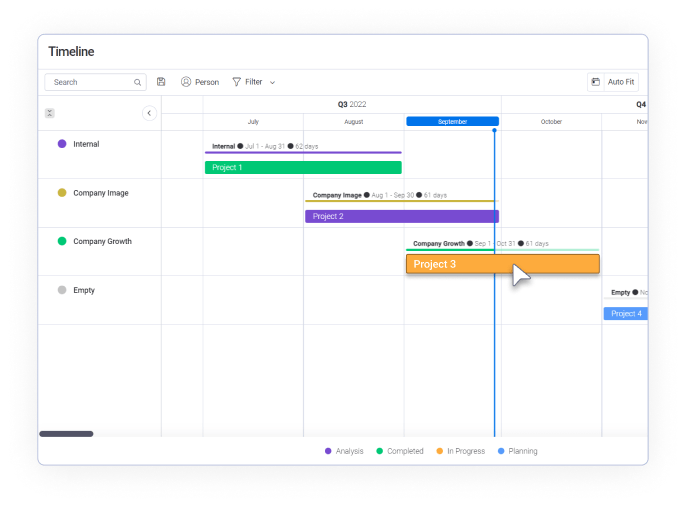Viewport: 686px width, 507px height.
Task: Toggle the Planning legend item
Action: (518, 451)
